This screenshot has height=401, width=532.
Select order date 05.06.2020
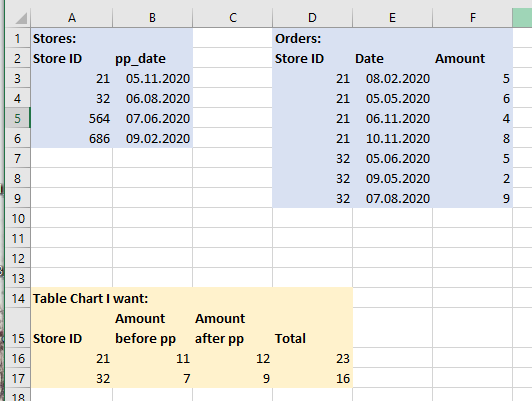tap(393, 158)
